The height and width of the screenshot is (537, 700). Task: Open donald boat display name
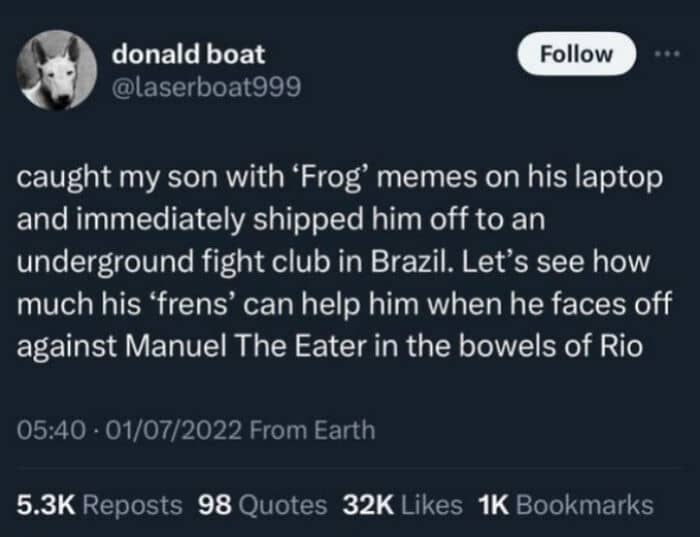pos(188,54)
